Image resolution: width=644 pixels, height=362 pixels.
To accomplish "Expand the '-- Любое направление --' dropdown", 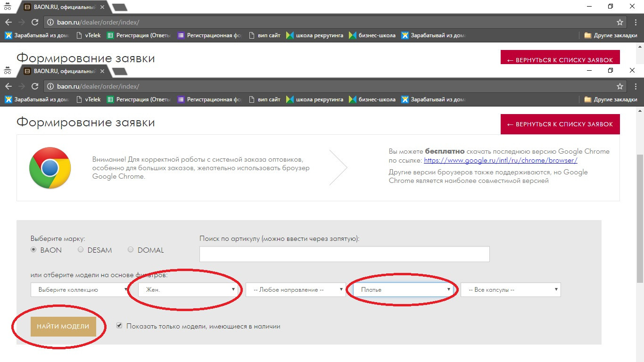I will pyautogui.click(x=296, y=289).
